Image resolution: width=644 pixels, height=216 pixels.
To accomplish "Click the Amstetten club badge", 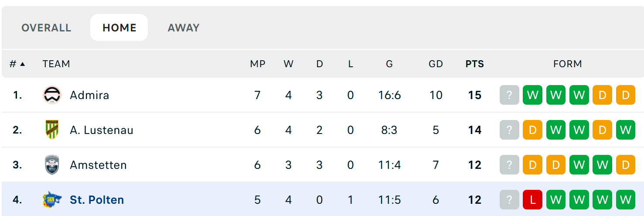I will (x=52, y=165).
